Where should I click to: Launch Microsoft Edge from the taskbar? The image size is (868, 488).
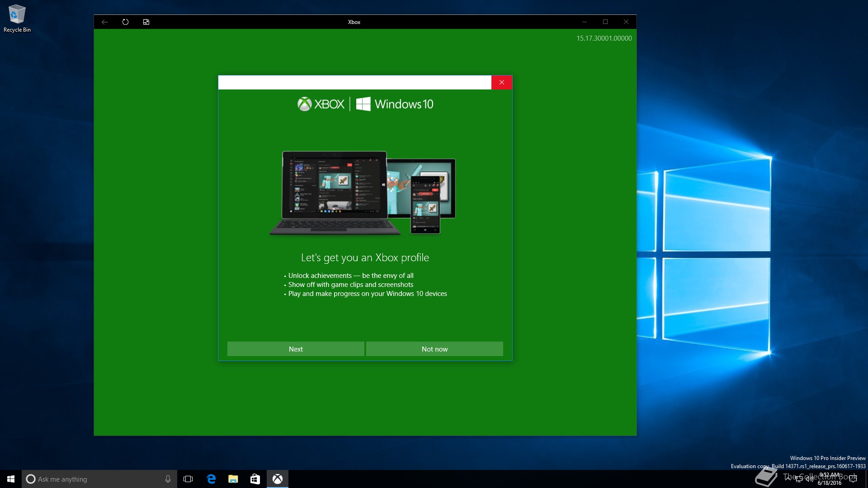[211, 479]
